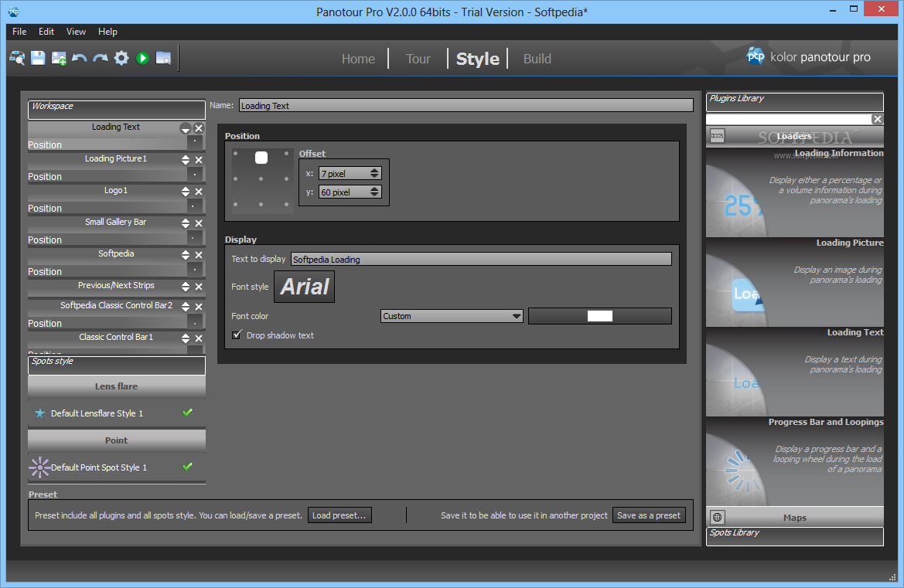The image size is (904, 588).
Task: Check Default Lensflare Style 1 green tick
Action: 187,413
